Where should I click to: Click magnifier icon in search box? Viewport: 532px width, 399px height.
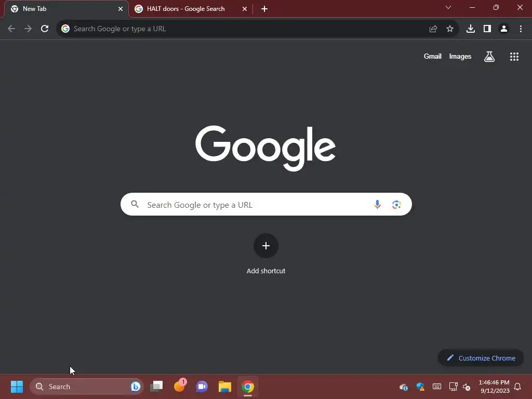pos(135,204)
